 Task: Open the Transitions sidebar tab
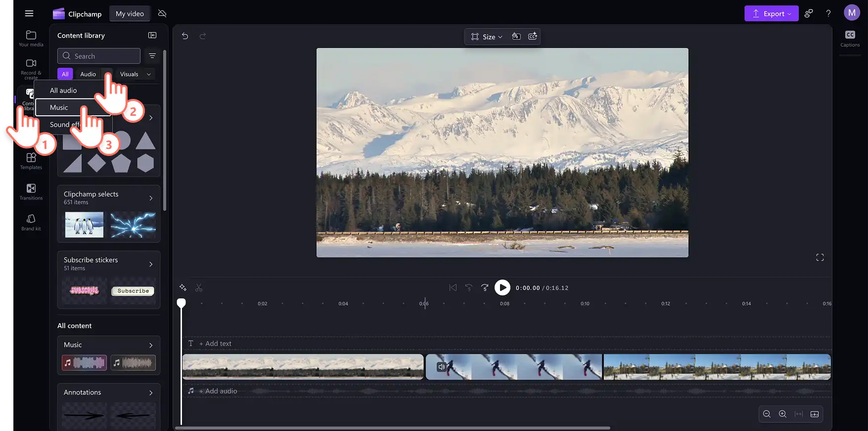pyautogui.click(x=31, y=192)
